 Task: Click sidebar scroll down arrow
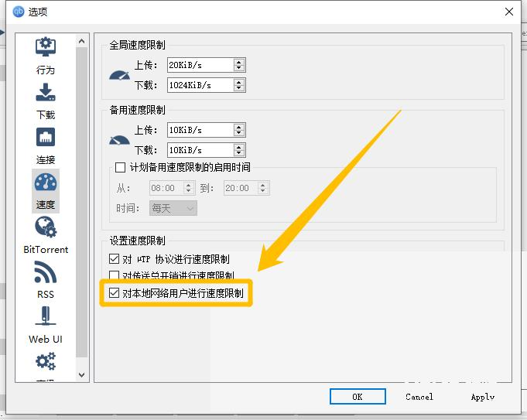pyautogui.click(x=82, y=374)
